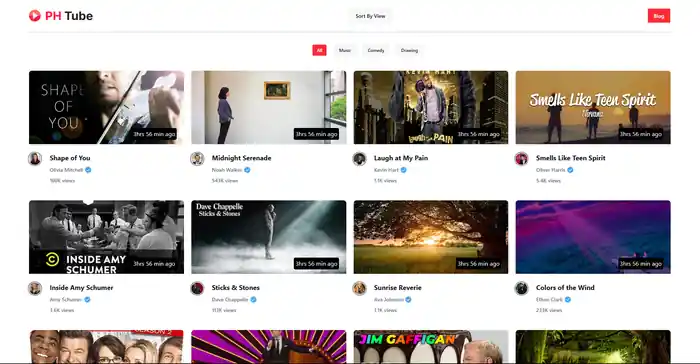Open Dave Chappelle's avatar beside Sticks & Stones
This screenshot has height=364, width=700.
[x=197, y=288]
